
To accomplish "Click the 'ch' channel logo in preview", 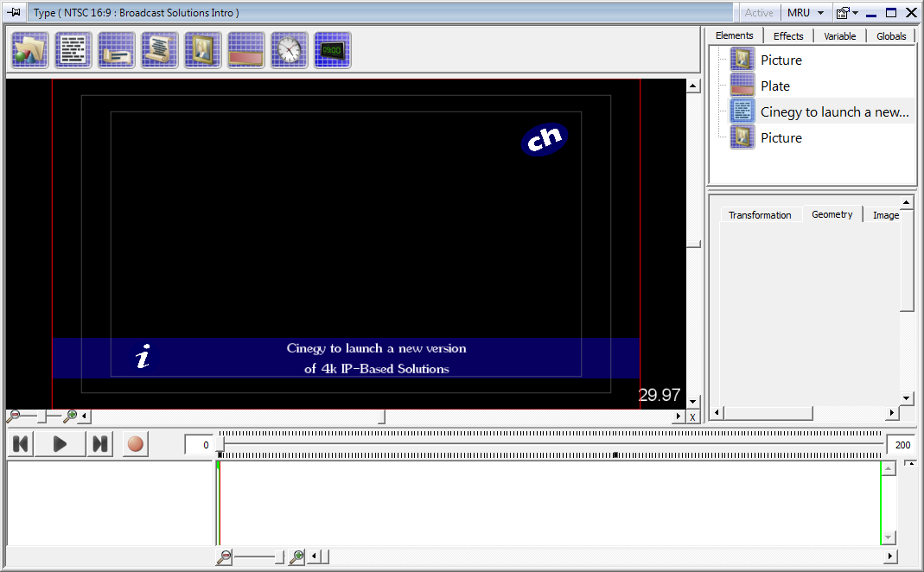I will click(545, 140).
